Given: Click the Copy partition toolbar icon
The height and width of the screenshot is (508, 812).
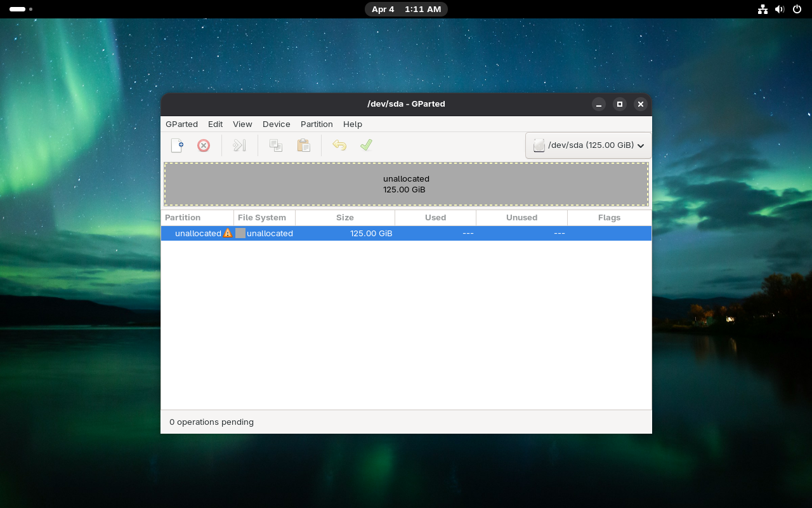Looking at the screenshot, I should (x=276, y=145).
